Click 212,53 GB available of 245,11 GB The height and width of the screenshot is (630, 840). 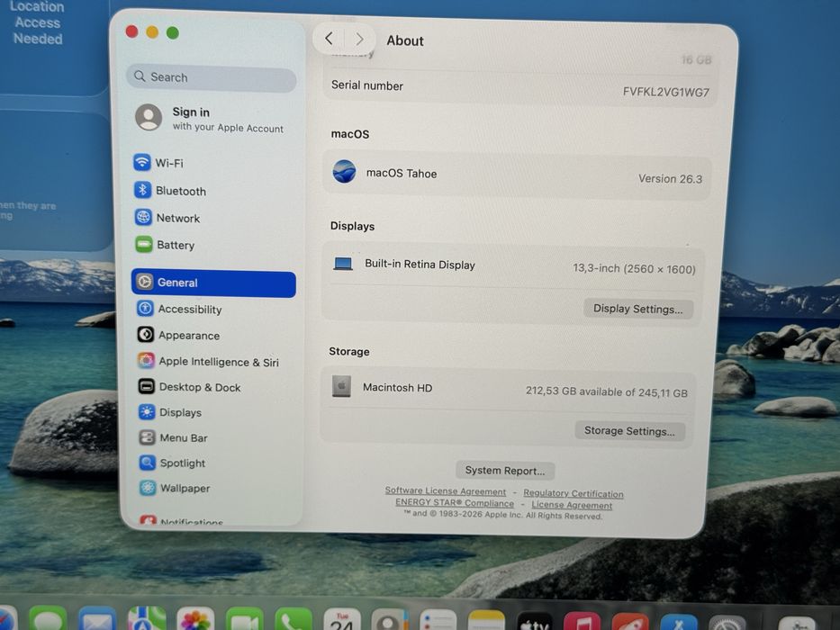click(x=606, y=391)
